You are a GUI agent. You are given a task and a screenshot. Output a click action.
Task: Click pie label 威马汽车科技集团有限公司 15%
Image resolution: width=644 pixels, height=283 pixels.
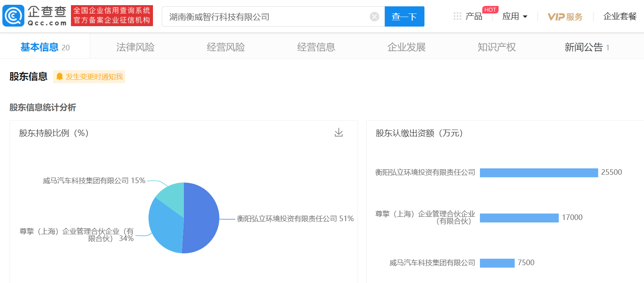tap(94, 181)
